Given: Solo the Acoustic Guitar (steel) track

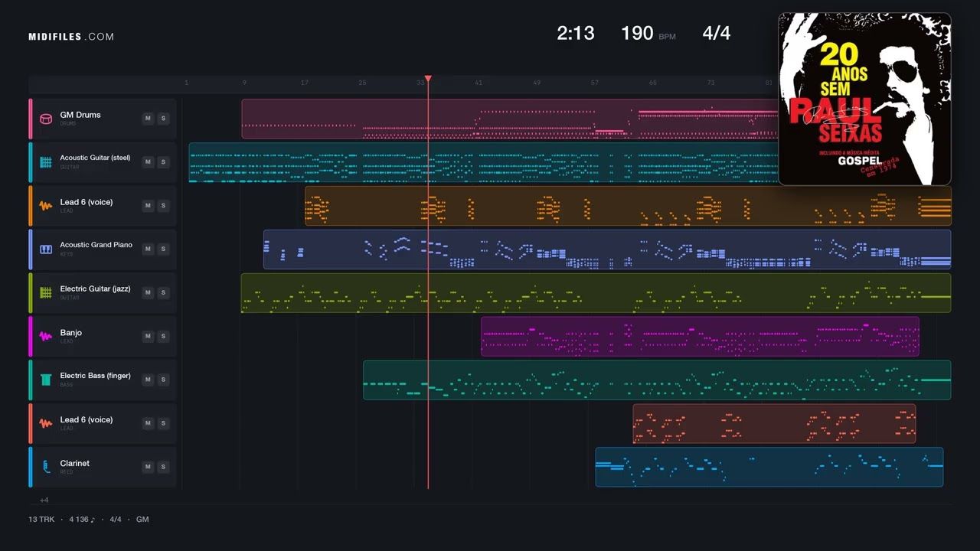Looking at the screenshot, I should (x=163, y=162).
